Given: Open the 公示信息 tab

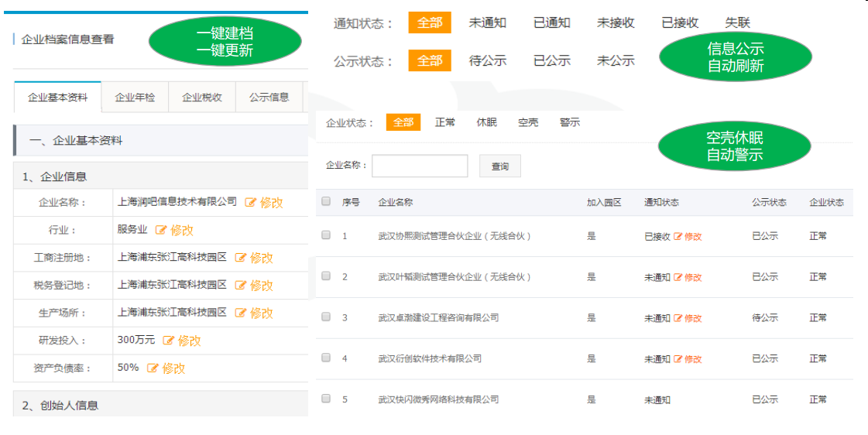Looking at the screenshot, I should click(269, 98).
